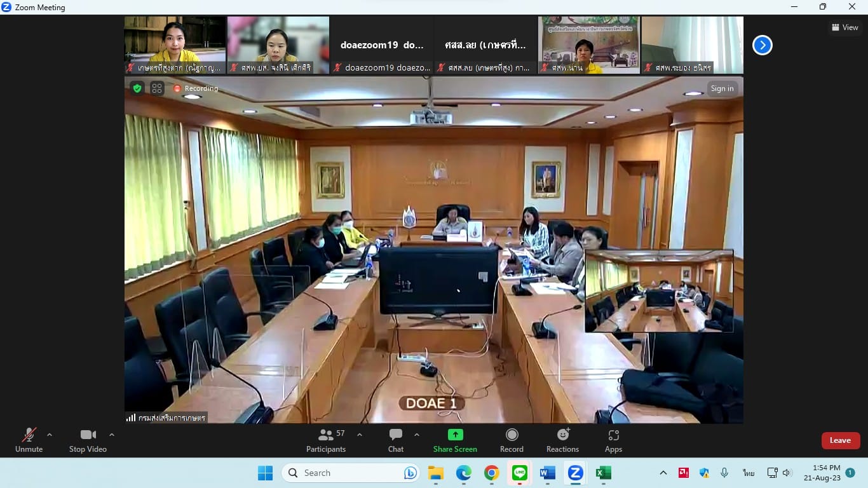Unmute the microphone
The image size is (868, 488).
point(29,440)
